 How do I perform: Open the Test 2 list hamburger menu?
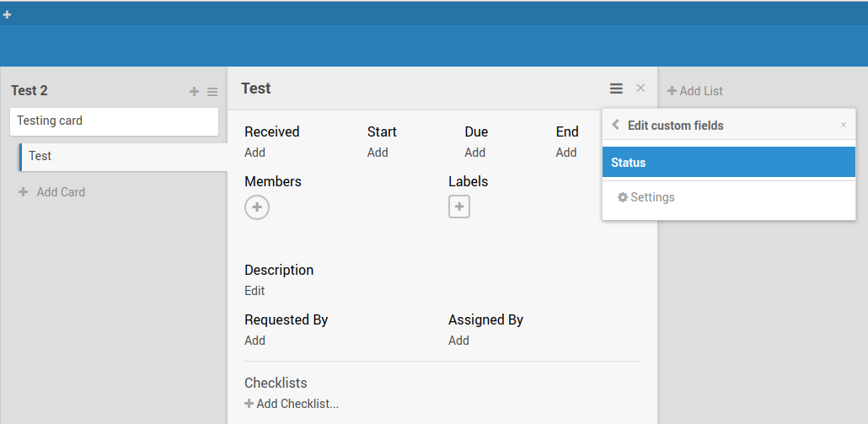pyautogui.click(x=212, y=92)
